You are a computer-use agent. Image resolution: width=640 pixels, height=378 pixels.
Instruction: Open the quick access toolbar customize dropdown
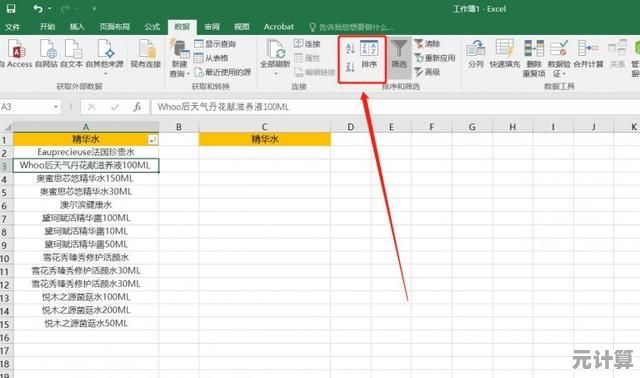[x=94, y=9]
